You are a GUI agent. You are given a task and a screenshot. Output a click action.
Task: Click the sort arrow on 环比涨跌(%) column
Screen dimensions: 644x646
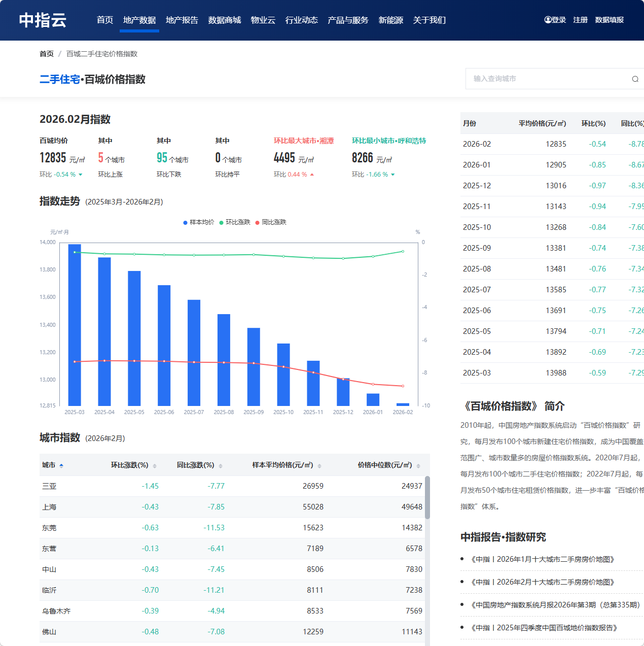click(x=155, y=465)
